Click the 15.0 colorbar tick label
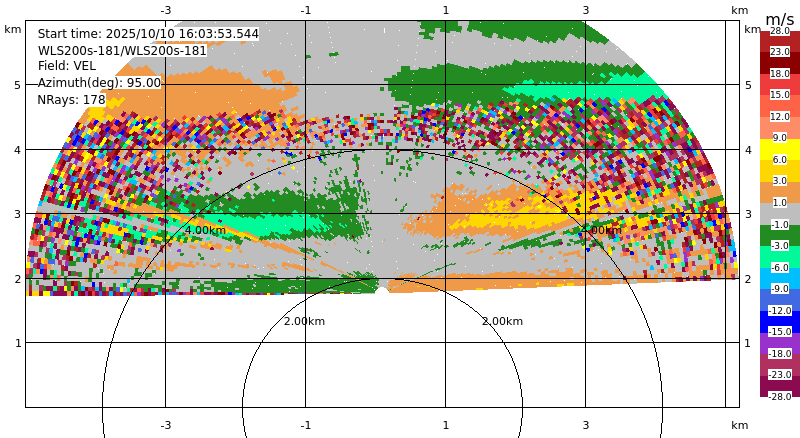The width and height of the screenshot is (800, 438). tap(780, 95)
